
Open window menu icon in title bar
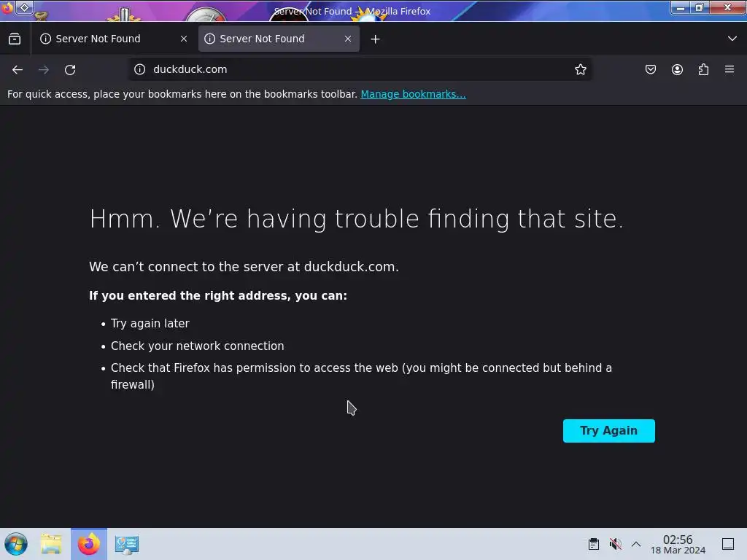[x=7, y=7]
